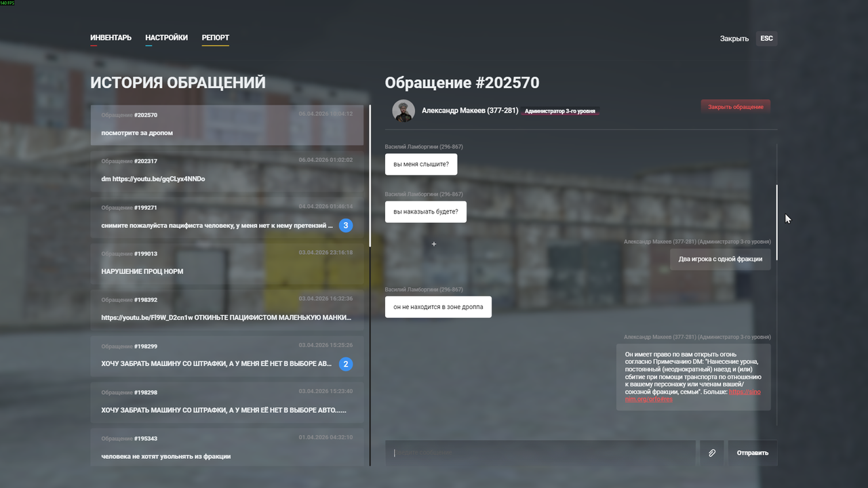
Task: Click the blue badge with 3 unread
Action: pos(346,225)
